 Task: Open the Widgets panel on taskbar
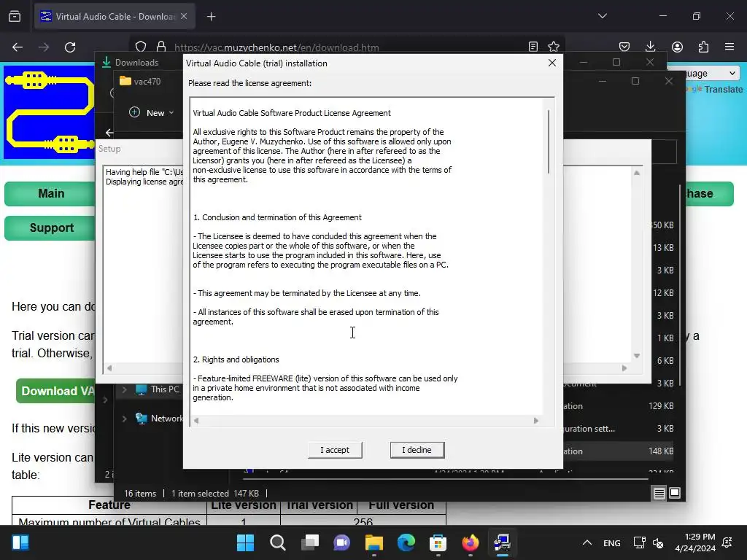point(20,542)
